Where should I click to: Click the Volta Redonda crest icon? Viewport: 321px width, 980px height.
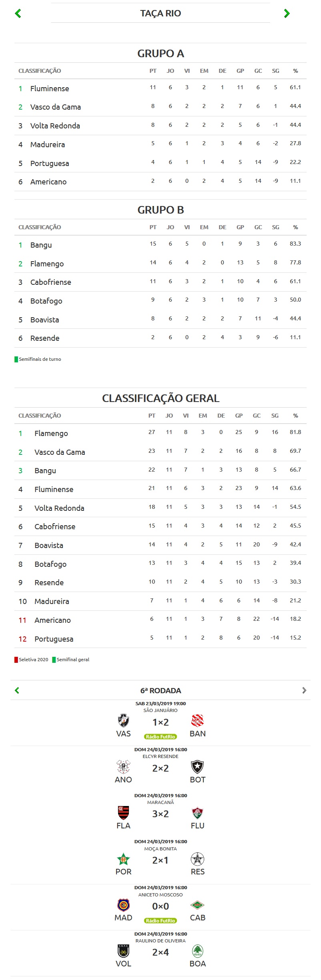123,950
